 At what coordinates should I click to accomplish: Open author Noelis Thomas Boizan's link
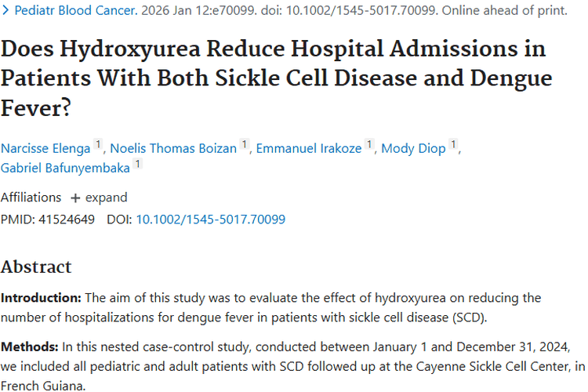click(x=173, y=148)
